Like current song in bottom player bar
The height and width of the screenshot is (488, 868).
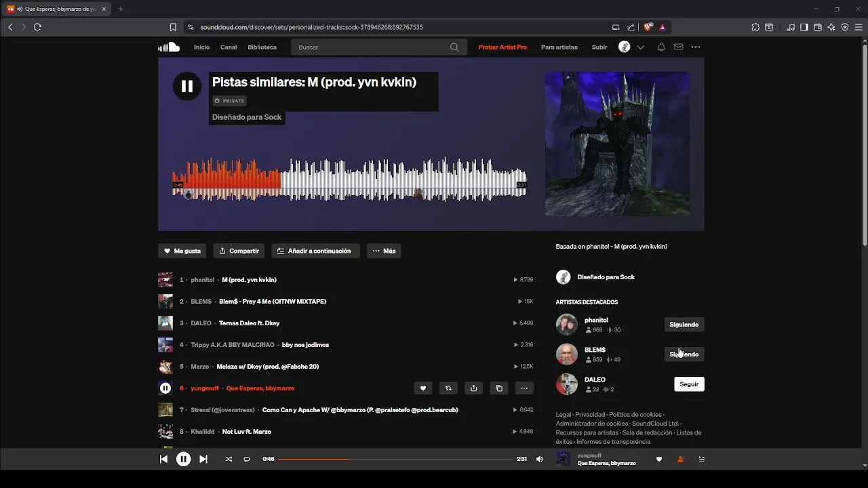tap(658, 459)
